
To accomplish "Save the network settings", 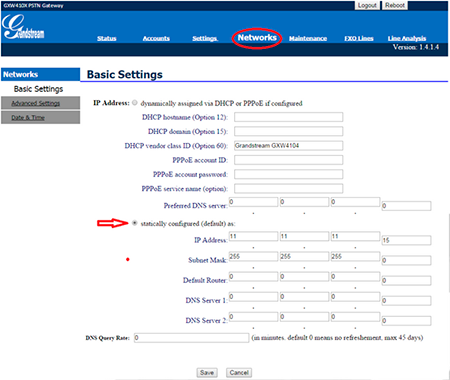I will 207,372.
